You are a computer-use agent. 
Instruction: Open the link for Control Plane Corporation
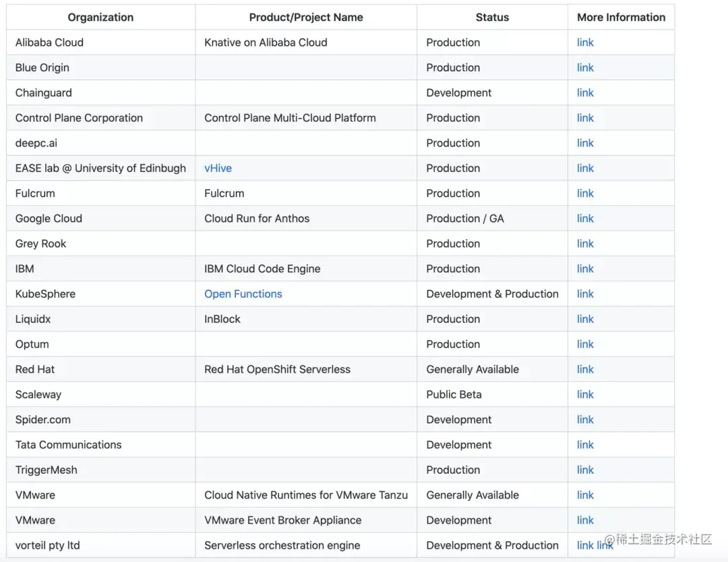click(585, 118)
